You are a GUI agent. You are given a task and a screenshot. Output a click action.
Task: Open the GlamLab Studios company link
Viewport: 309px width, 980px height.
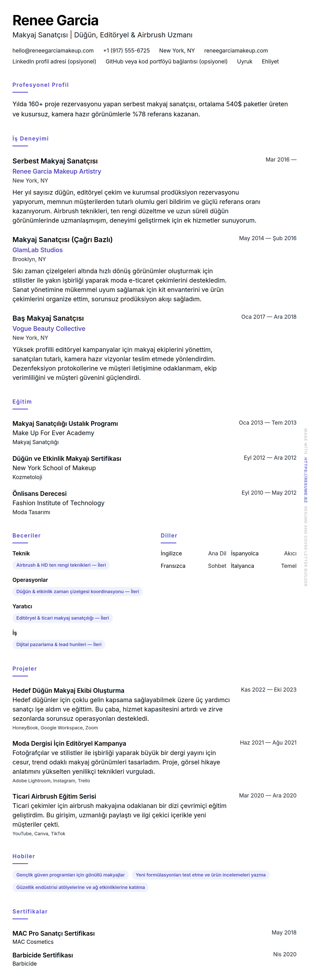pyautogui.click(x=37, y=250)
